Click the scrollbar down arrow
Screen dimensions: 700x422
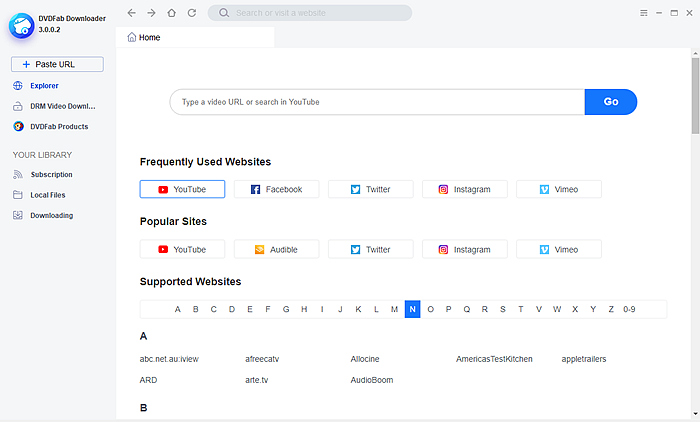point(696,414)
